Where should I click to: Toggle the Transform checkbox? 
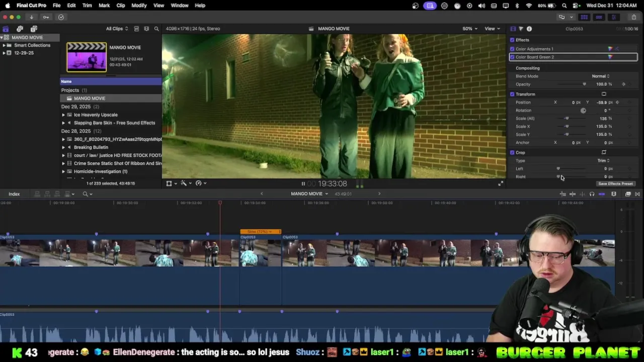point(512,94)
